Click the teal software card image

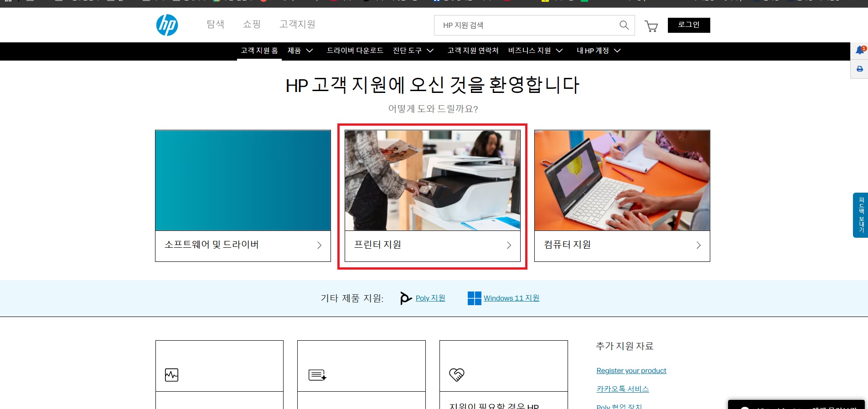tap(243, 180)
